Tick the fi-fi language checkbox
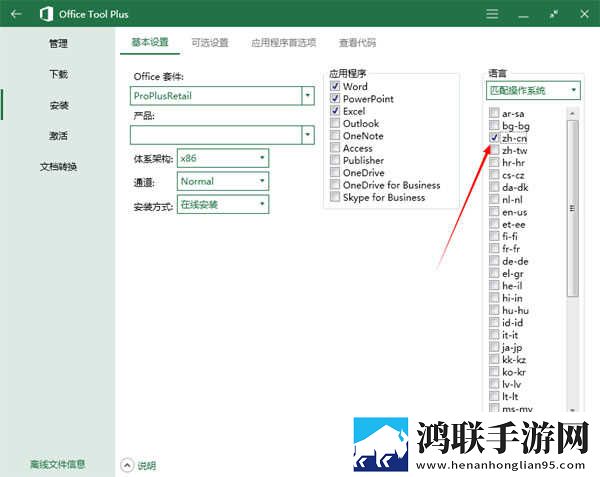The height and width of the screenshot is (477, 600). [494, 236]
